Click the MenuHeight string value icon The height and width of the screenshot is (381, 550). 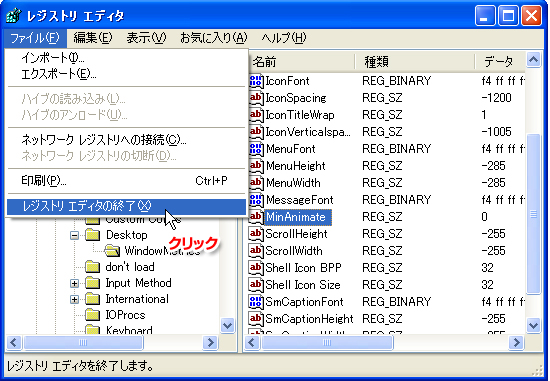point(256,166)
